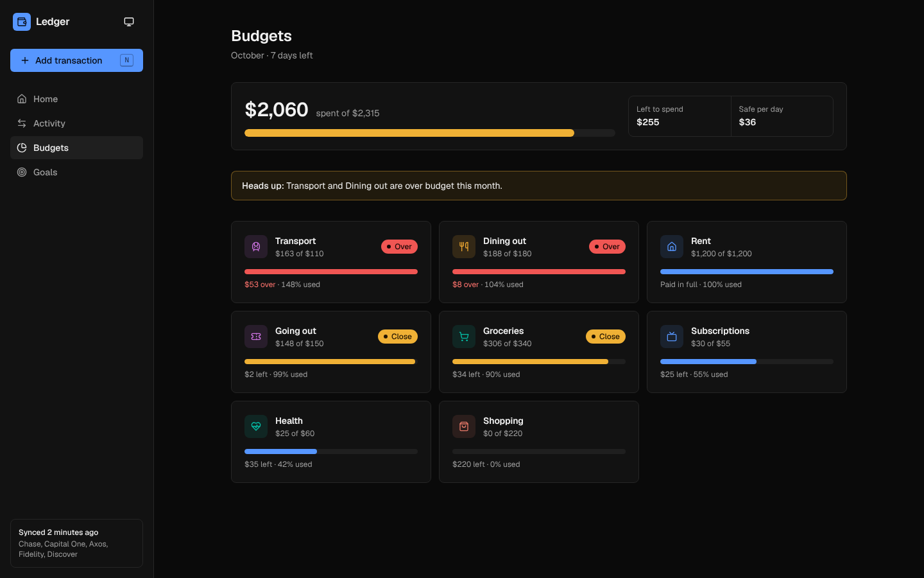Image resolution: width=924 pixels, height=578 pixels.
Task: Click the plus icon in Add transaction
Action: pos(25,60)
